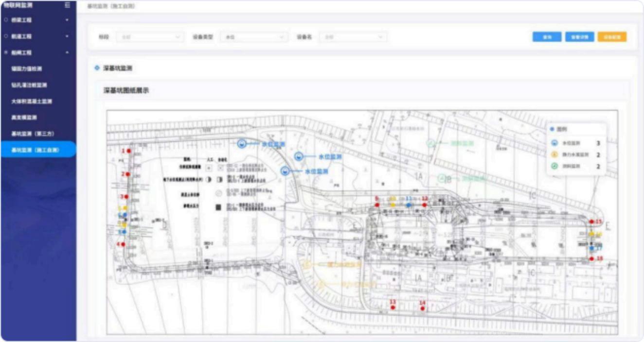Click the topmost blue 水位监测 marker on the drawing
Screen dimensions: 644x342
tap(242, 144)
